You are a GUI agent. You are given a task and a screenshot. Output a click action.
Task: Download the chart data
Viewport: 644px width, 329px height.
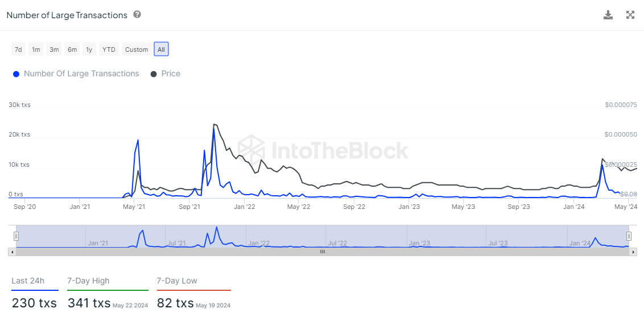pos(608,15)
